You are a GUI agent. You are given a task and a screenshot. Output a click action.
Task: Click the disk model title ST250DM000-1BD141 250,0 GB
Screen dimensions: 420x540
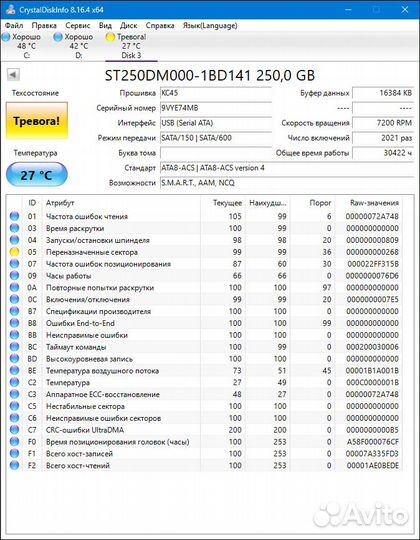(x=210, y=75)
